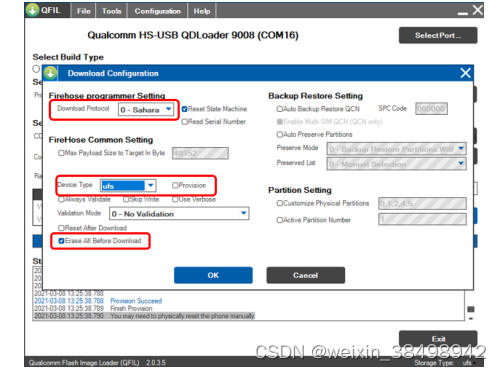501x371 pixels.
Task: Click the status log scrollbar down marker
Action: [x=471, y=319]
